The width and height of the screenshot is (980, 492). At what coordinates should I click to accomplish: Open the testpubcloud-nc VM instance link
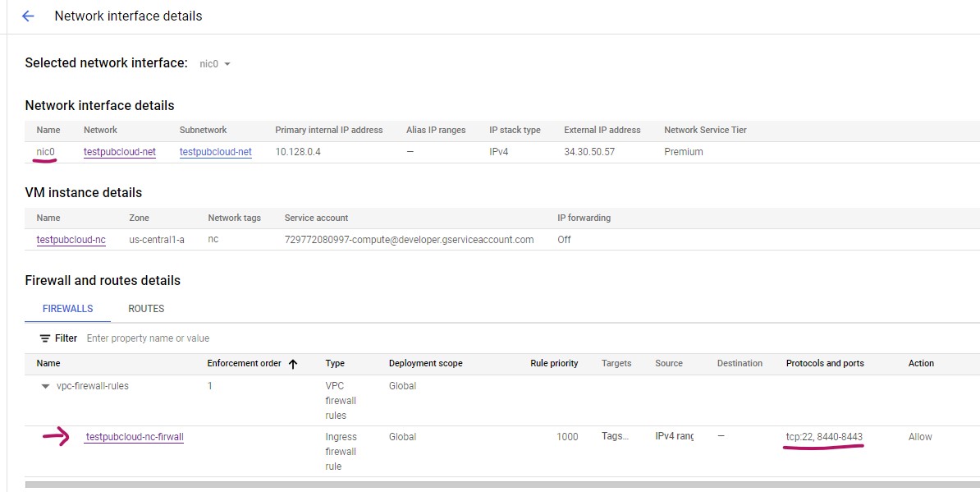click(x=71, y=240)
